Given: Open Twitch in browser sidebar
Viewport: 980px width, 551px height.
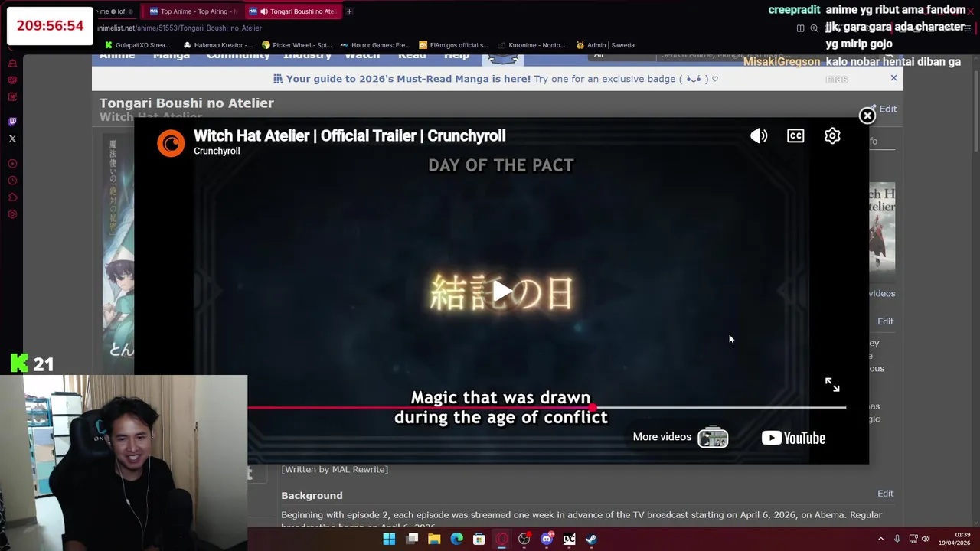Looking at the screenshot, I should tap(12, 121).
